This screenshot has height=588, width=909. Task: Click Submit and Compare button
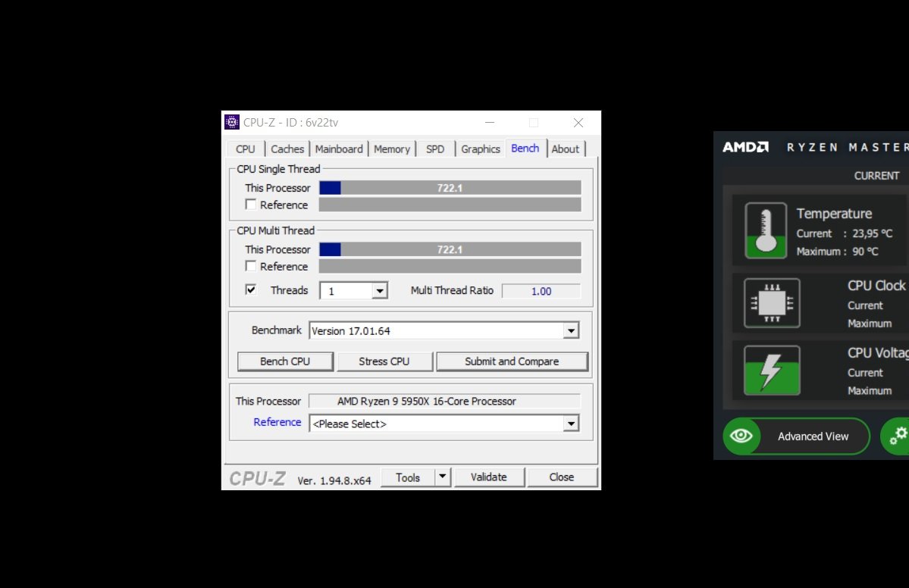512,361
